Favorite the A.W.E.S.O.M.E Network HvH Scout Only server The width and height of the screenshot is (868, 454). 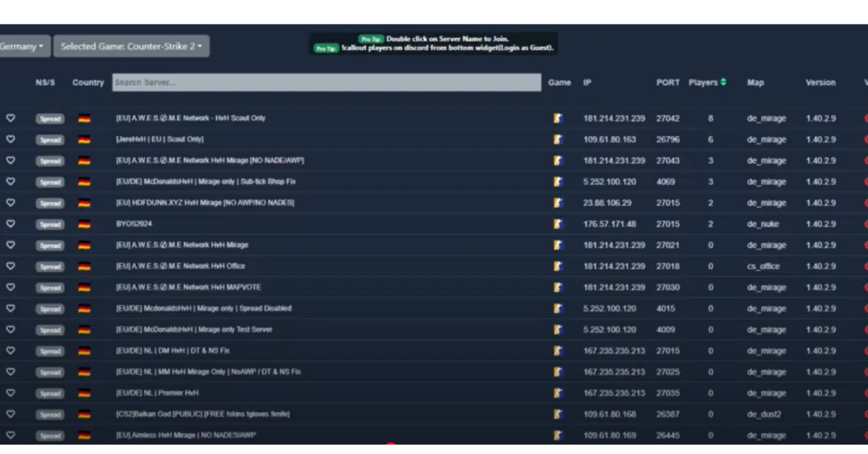coord(11,118)
